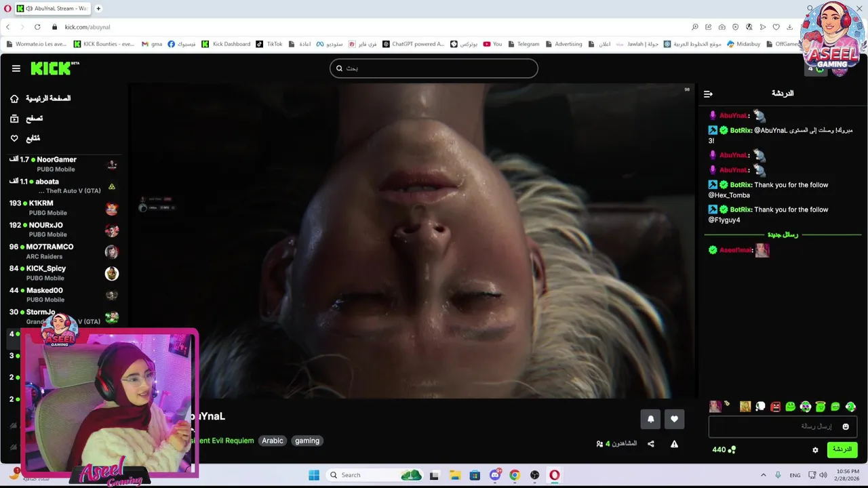Go to Kick home via the KICK logo
This screenshot has height=488, width=868.
52,68
